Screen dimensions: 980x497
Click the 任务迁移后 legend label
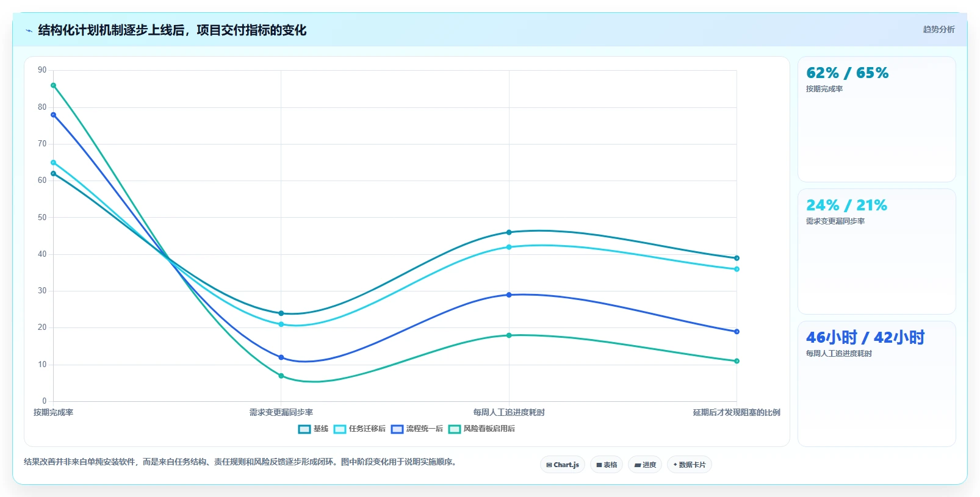367,429
